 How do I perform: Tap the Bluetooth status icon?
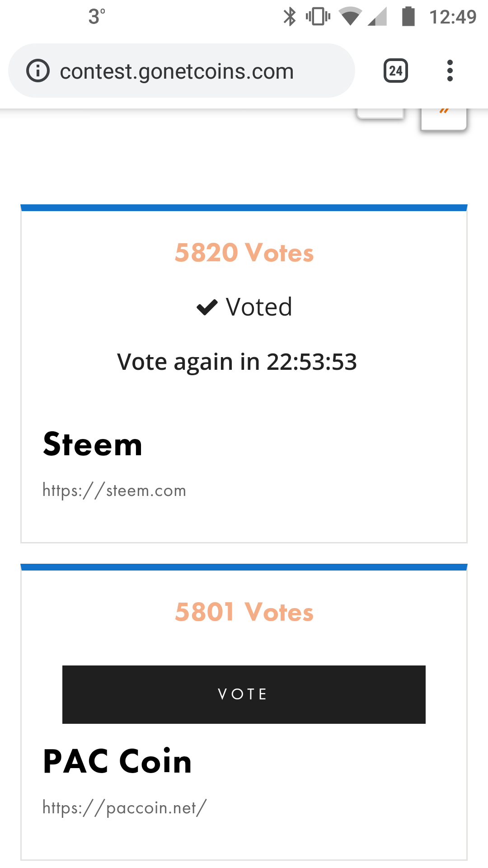[x=289, y=17]
